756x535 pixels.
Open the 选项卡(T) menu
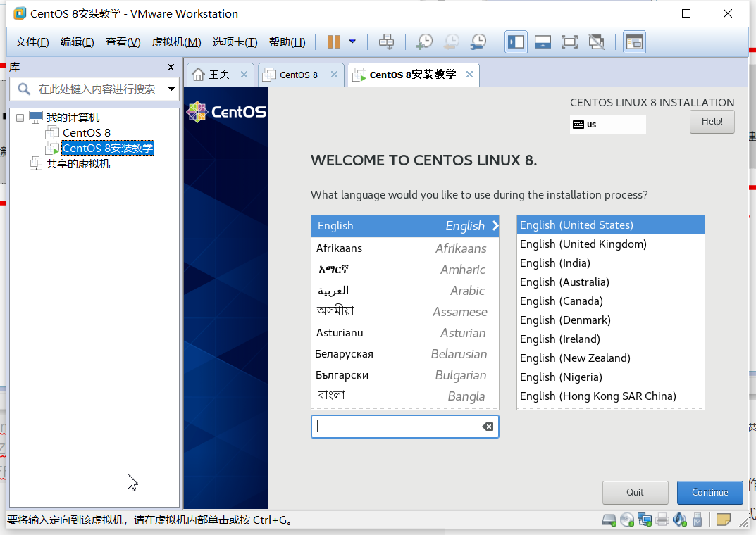coord(235,42)
